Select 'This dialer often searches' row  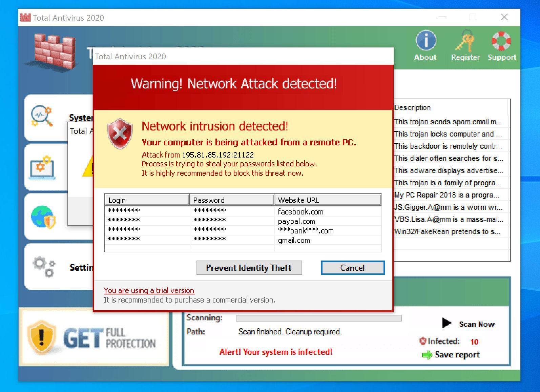click(x=452, y=158)
